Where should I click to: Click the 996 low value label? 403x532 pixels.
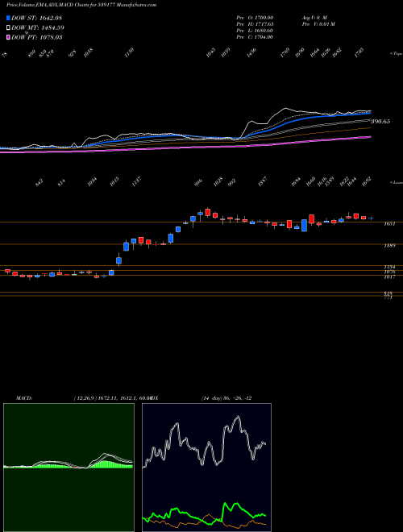(198, 181)
